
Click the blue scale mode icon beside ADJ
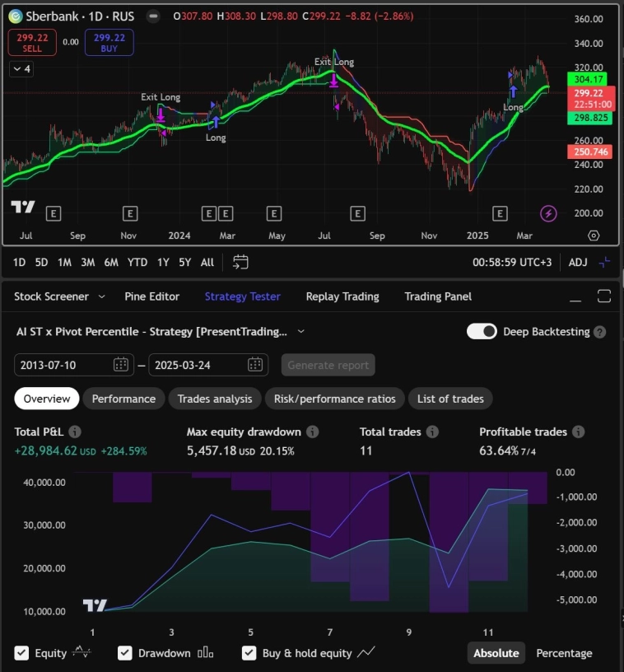coord(604,262)
